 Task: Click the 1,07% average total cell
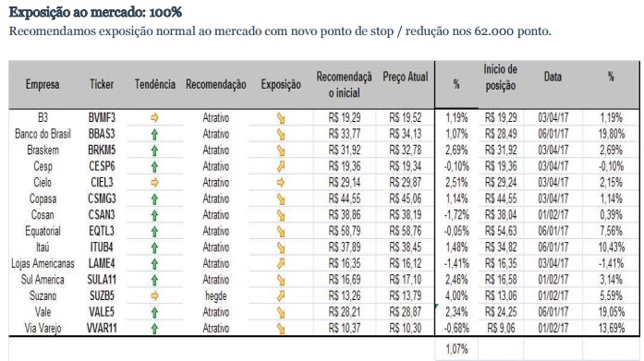[x=456, y=349]
